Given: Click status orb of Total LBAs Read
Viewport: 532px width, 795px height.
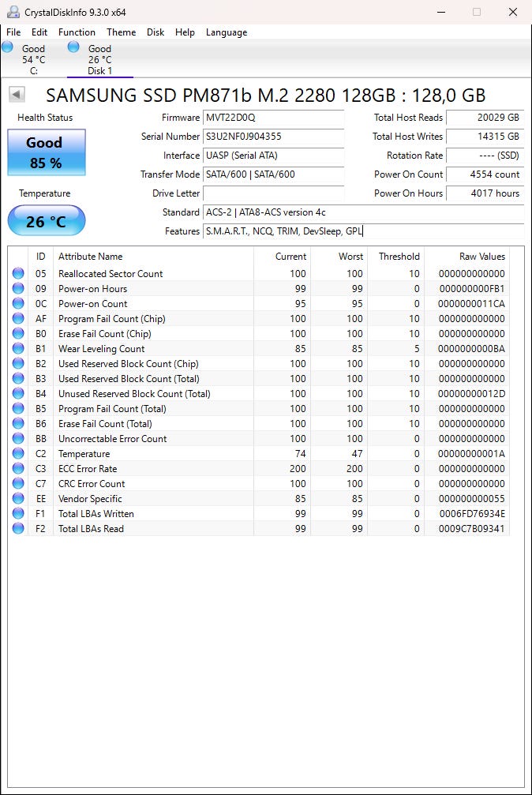Looking at the screenshot, I should (x=18, y=528).
